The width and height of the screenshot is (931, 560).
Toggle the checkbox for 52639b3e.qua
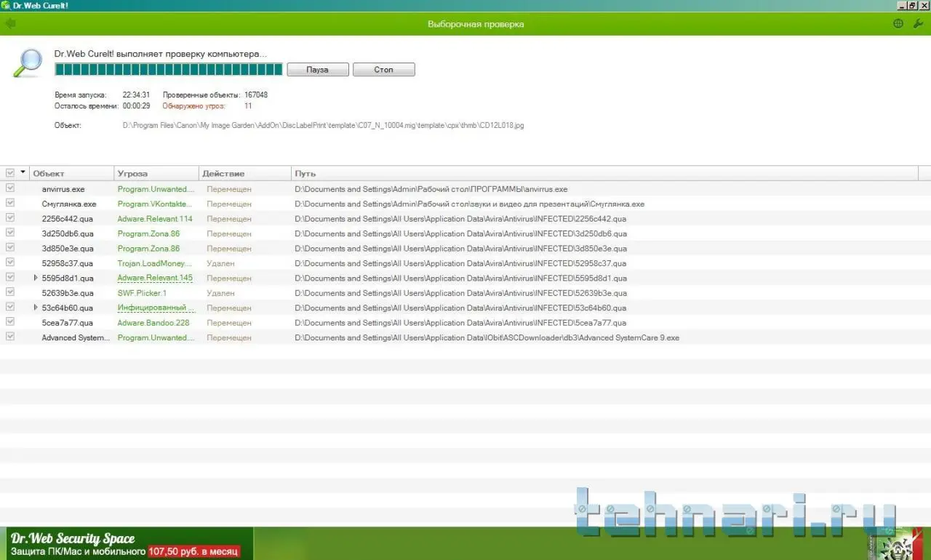pos(10,292)
